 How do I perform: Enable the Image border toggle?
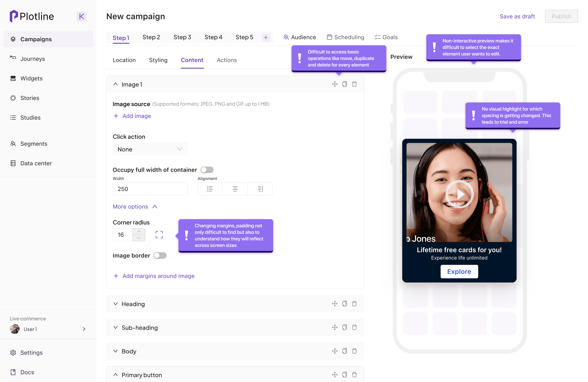(x=160, y=256)
